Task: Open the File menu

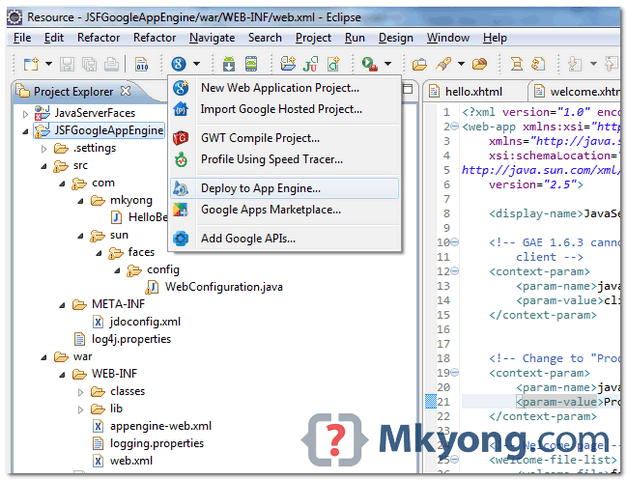Action: pos(22,38)
